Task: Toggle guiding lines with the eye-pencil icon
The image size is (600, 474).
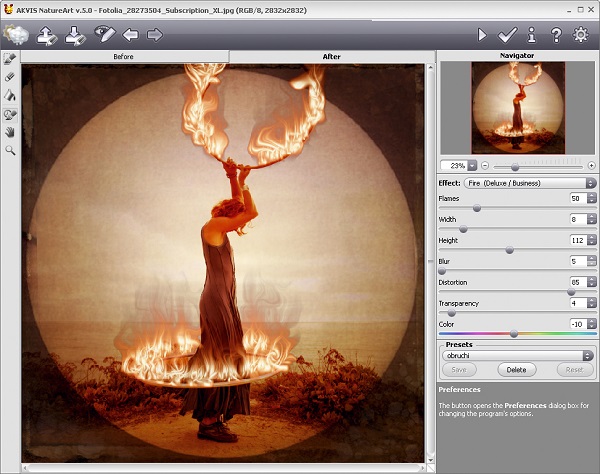Action: coord(104,34)
